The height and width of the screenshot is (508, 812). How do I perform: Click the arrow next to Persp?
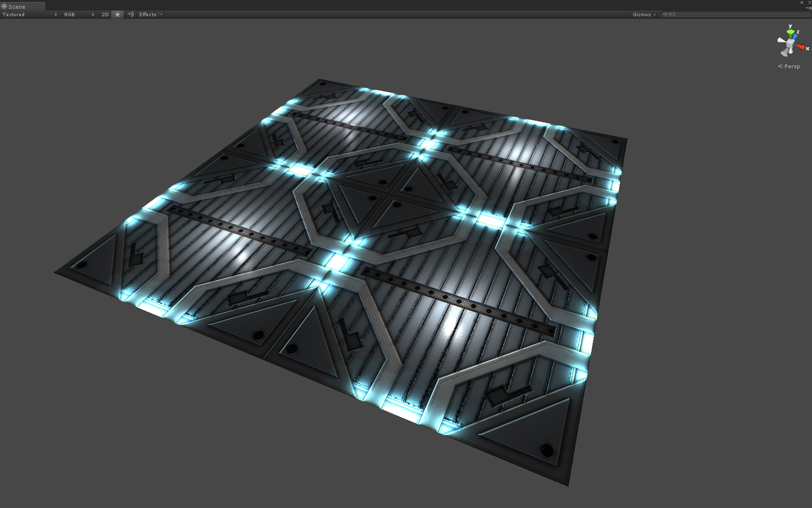[781, 66]
